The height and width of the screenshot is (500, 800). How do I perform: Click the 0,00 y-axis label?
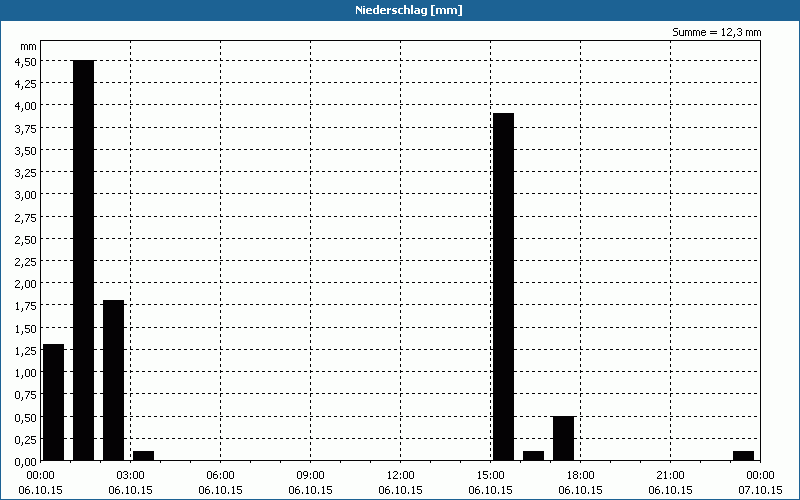[26, 461]
